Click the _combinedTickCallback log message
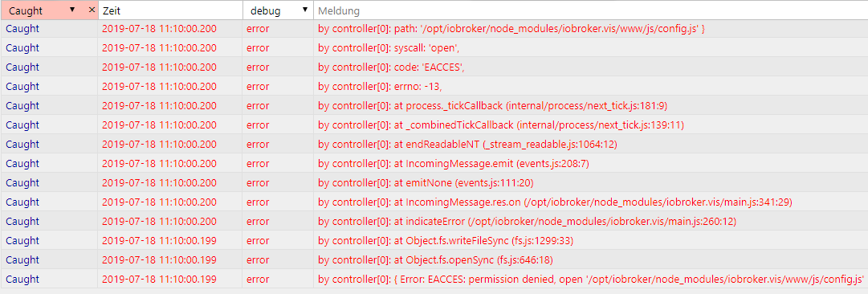Viewport: 868px width, 294px height. (501, 125)
